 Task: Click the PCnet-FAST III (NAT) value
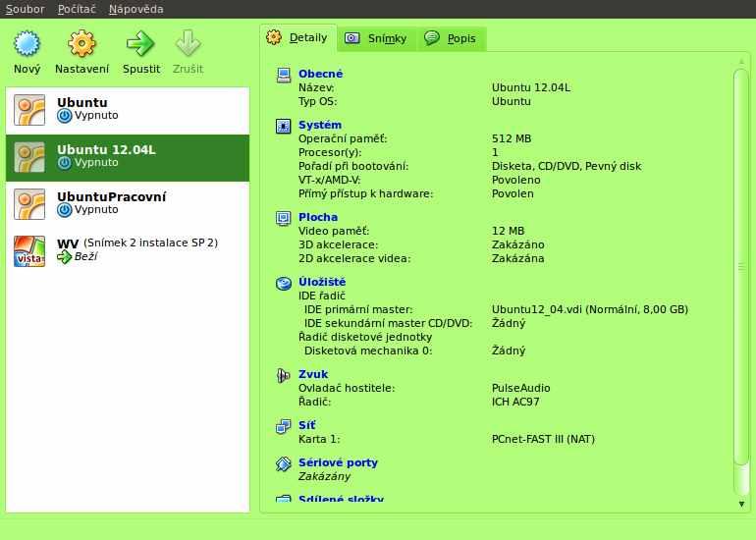pyautogui.click(x=543, y=439)
